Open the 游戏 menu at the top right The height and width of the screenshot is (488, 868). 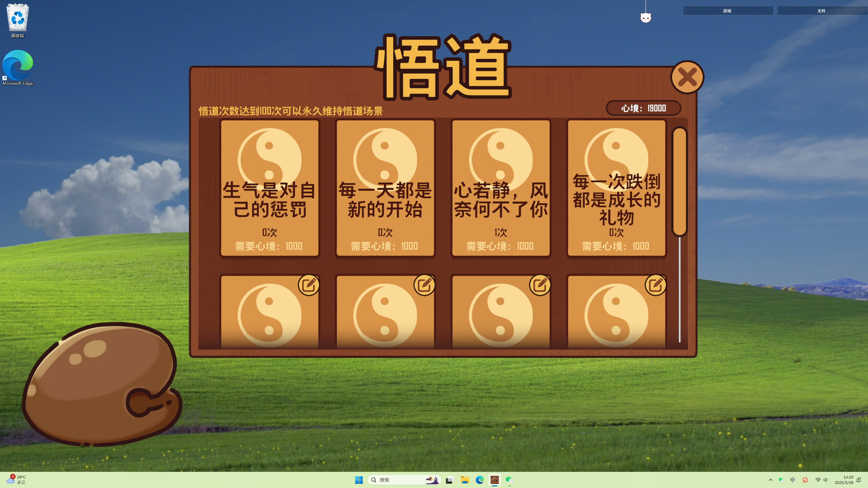tap(727, 11)
